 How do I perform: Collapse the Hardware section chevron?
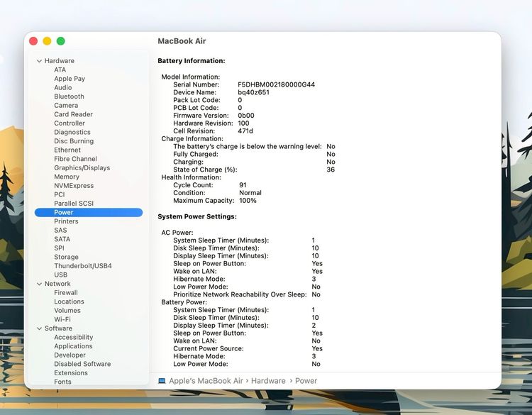point(39,61)
